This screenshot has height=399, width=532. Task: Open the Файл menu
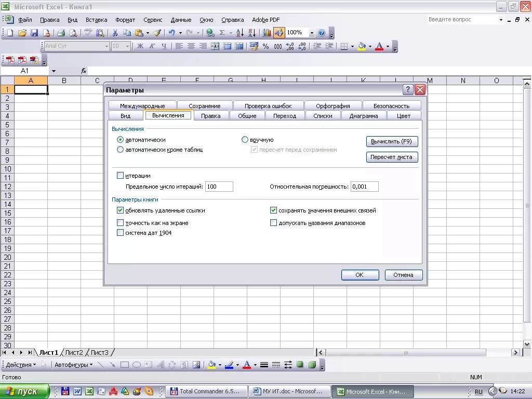pyautogui.click(x=25, y=20)
